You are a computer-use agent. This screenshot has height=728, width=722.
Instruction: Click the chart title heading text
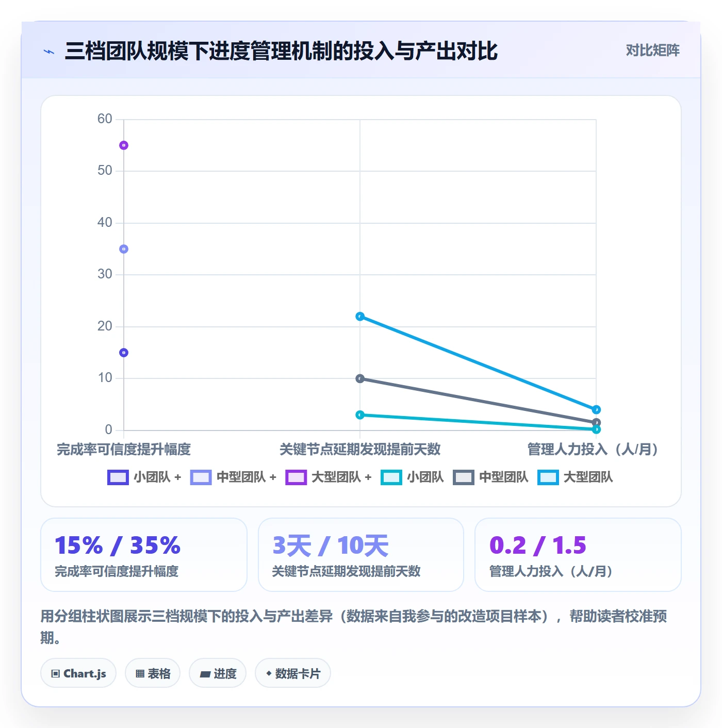[x=281, y=51]
